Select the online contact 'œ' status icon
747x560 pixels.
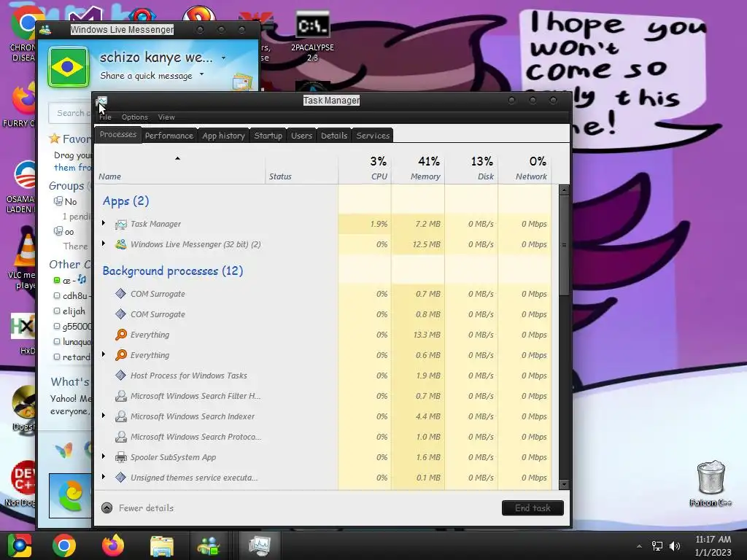click(x=57, y=280)
